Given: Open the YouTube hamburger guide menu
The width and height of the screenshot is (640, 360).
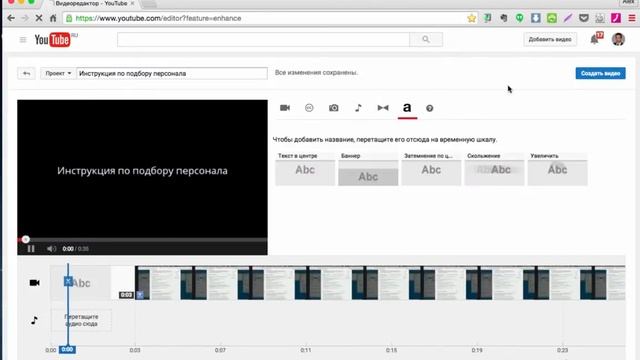Looking at the screenshot, I should (23, 40).
